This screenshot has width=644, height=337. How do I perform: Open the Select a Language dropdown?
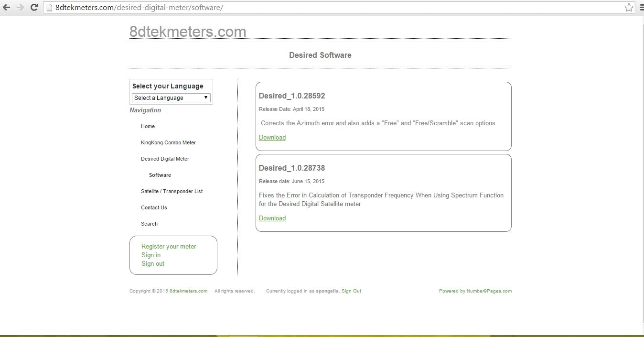point(171,98)
